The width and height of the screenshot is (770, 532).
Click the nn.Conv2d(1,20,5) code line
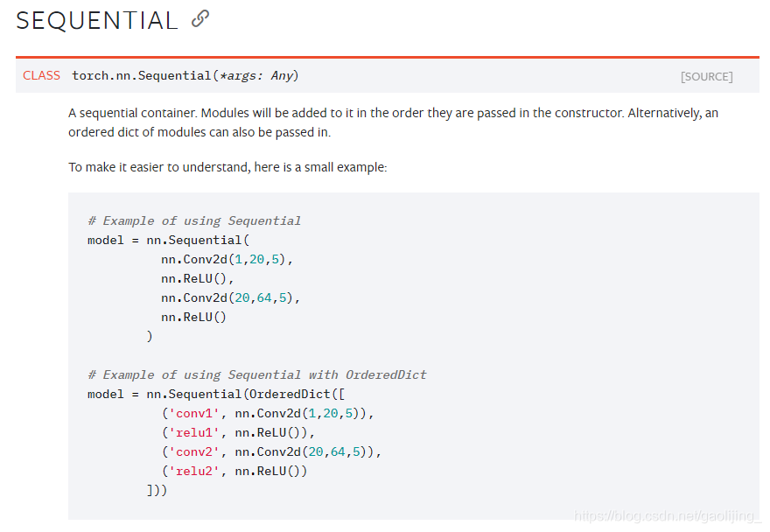point(227,259)
